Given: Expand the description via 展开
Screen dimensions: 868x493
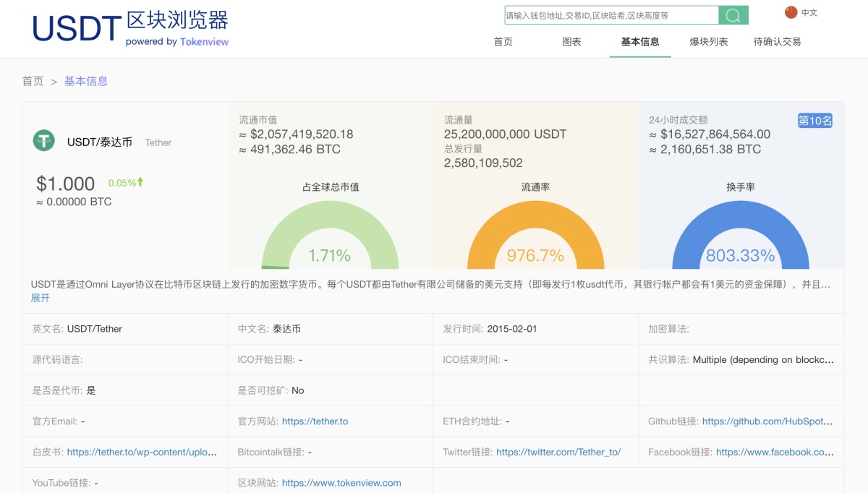Looking at the screenshot, I should pos(41,298).
